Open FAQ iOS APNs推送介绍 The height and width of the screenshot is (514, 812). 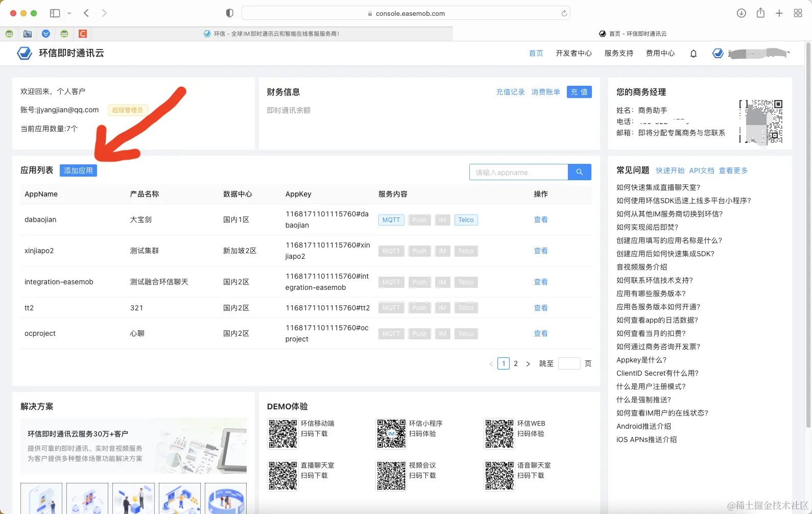tap(647, 439)
